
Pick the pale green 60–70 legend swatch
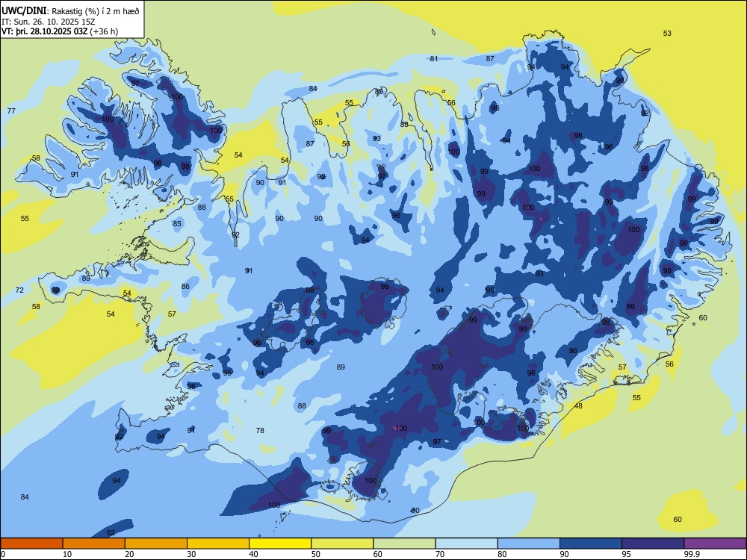[404, 544]
